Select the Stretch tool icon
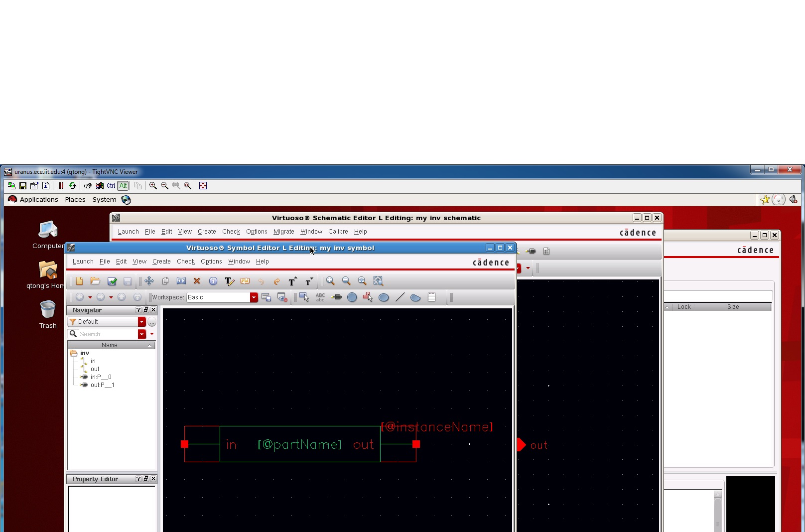This screenshot has width=805, height=532. (181, 281)
